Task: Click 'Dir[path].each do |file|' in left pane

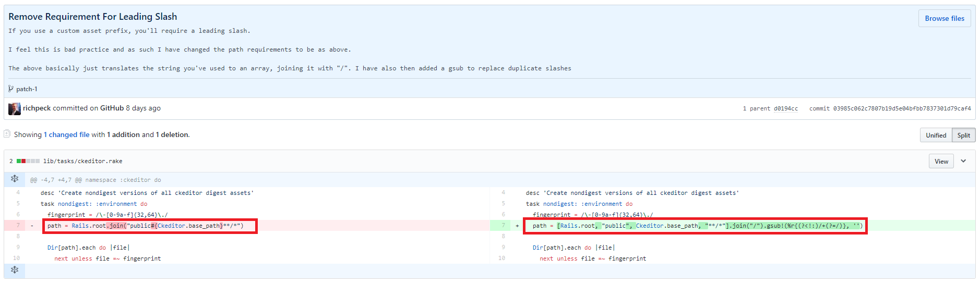Action: (x=89, y=248)
